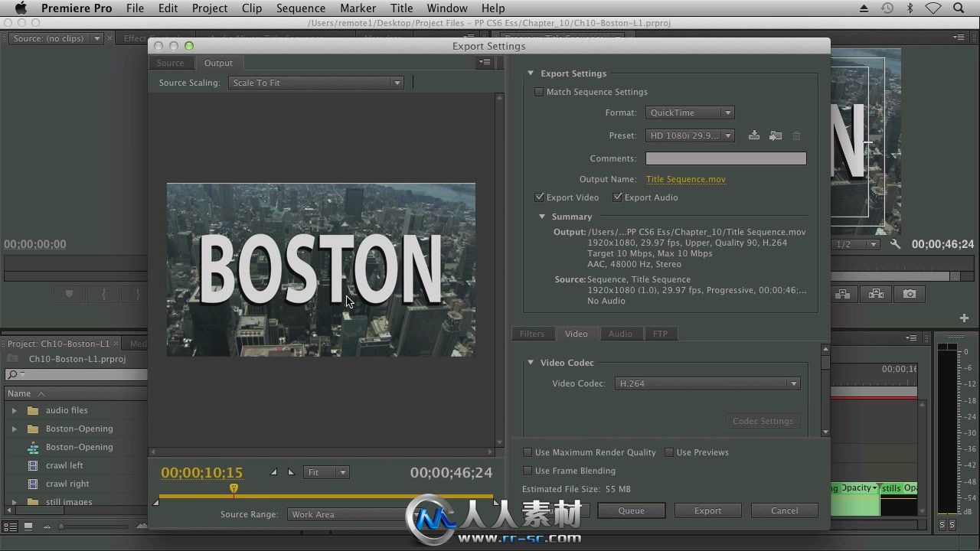The width and height of the screenshot is (980, 551).
Task: Click the Import Preset folder icon
Action: (x=776, y=135)
